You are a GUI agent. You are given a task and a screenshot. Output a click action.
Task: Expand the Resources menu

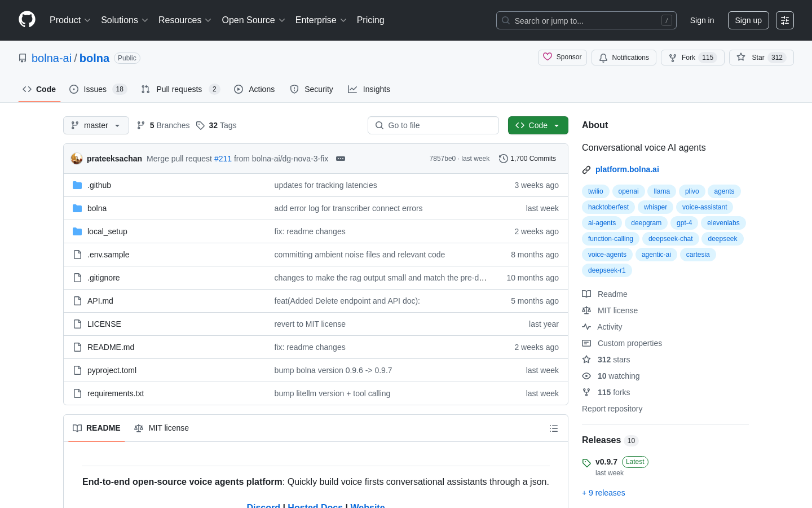tap(185, 20)
